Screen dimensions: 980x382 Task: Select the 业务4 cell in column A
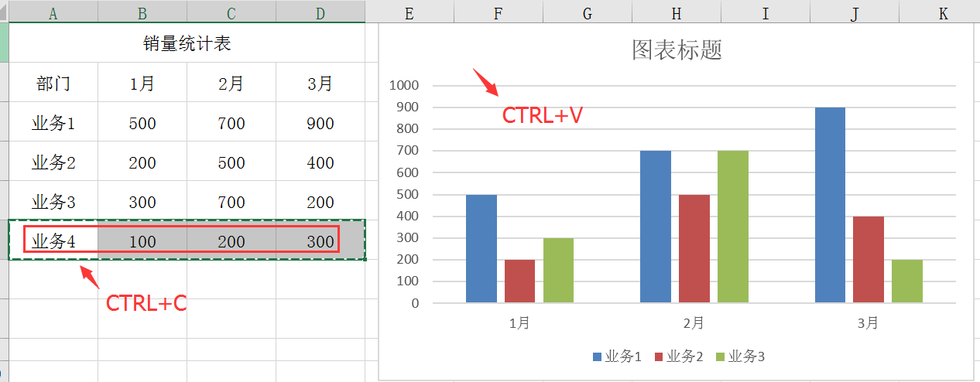click(53, 240)
